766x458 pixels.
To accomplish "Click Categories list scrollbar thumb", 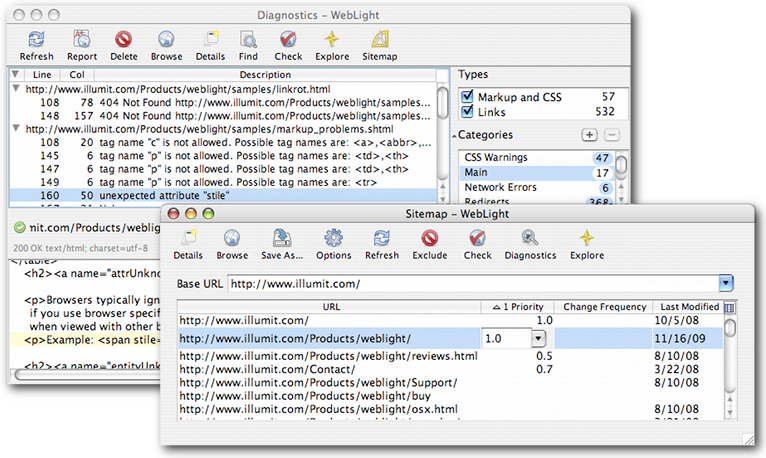I will click(x=621, y=165).
